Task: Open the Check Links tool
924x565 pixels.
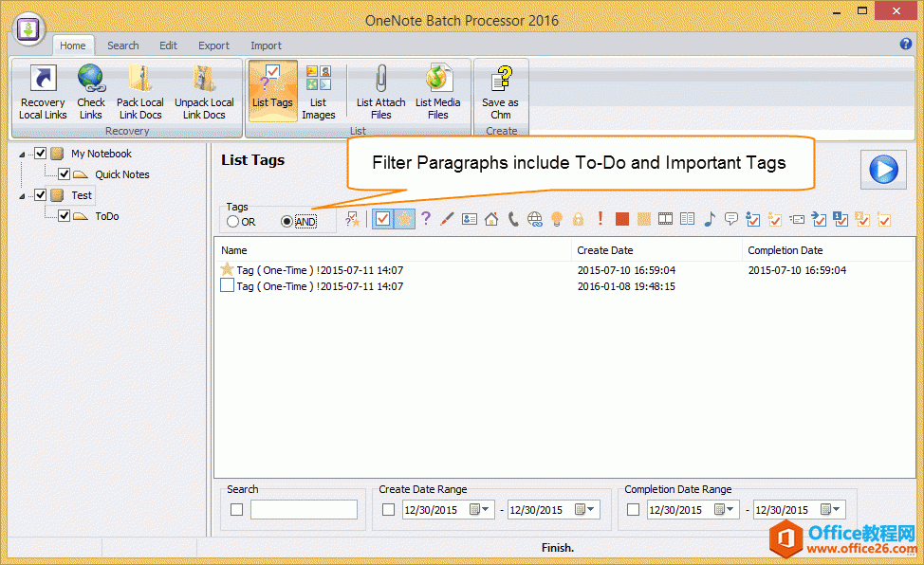Action: pyautogui.click(x=91, y=80)
